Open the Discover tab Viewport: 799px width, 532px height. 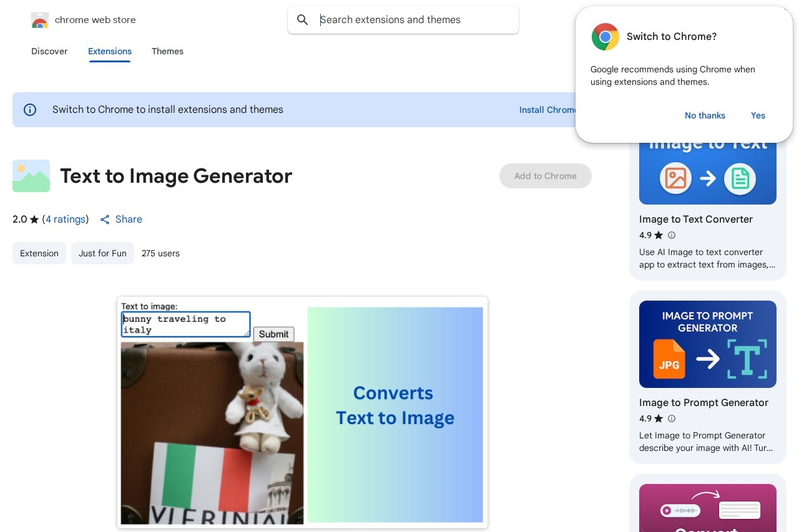[49, 51]
